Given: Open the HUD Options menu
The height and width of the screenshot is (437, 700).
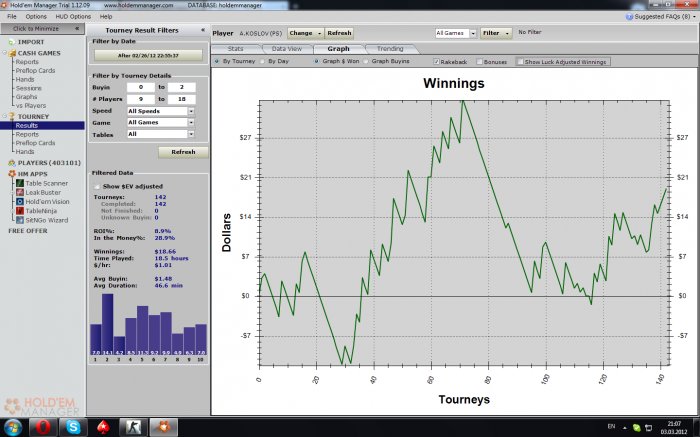Looking at the screenshot, I should tap(73, 17).
